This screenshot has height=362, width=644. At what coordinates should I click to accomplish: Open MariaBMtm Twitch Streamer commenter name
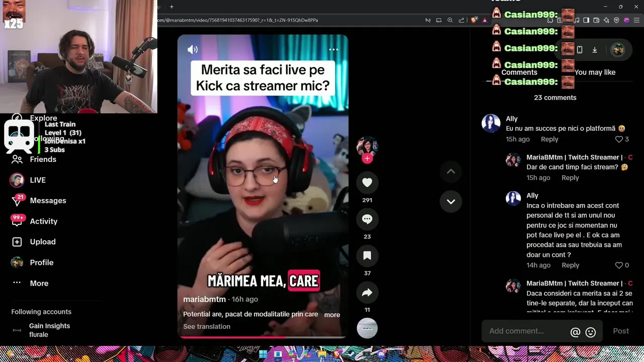[575, 157]
